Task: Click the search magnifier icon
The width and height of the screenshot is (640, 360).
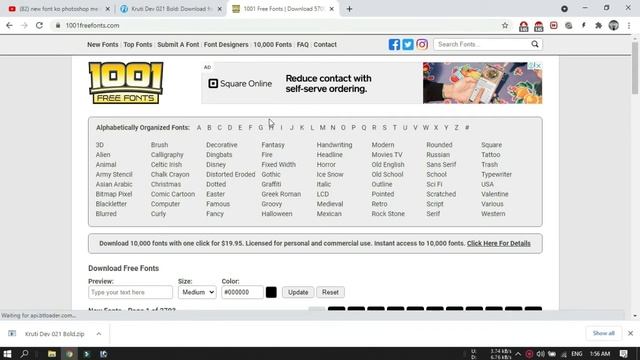Action: [535, 44]
